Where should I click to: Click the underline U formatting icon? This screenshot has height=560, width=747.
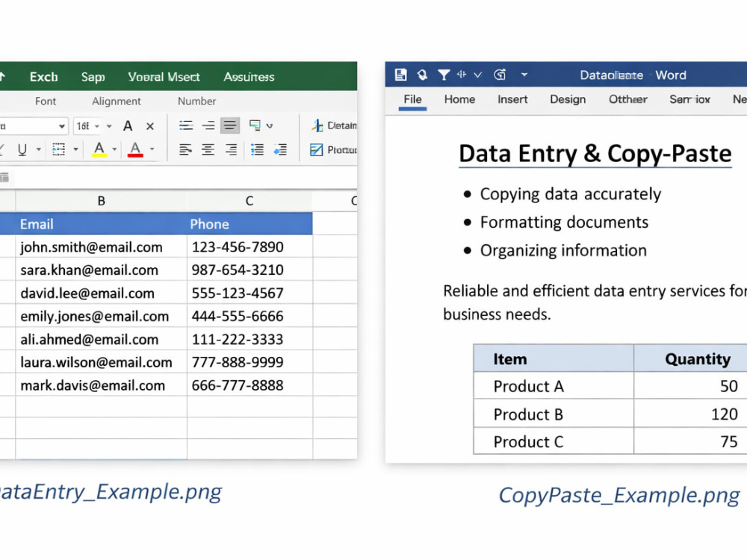click(x=22, y=150)
